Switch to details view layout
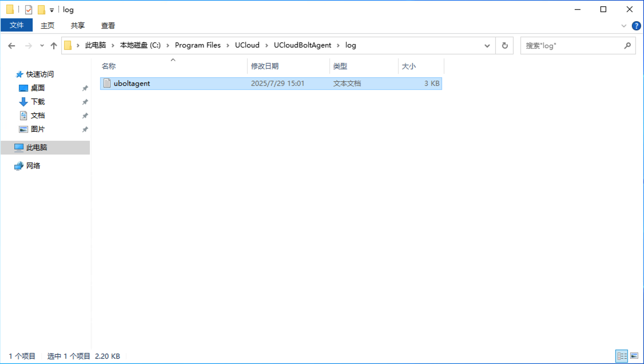 tap(622, 356)
